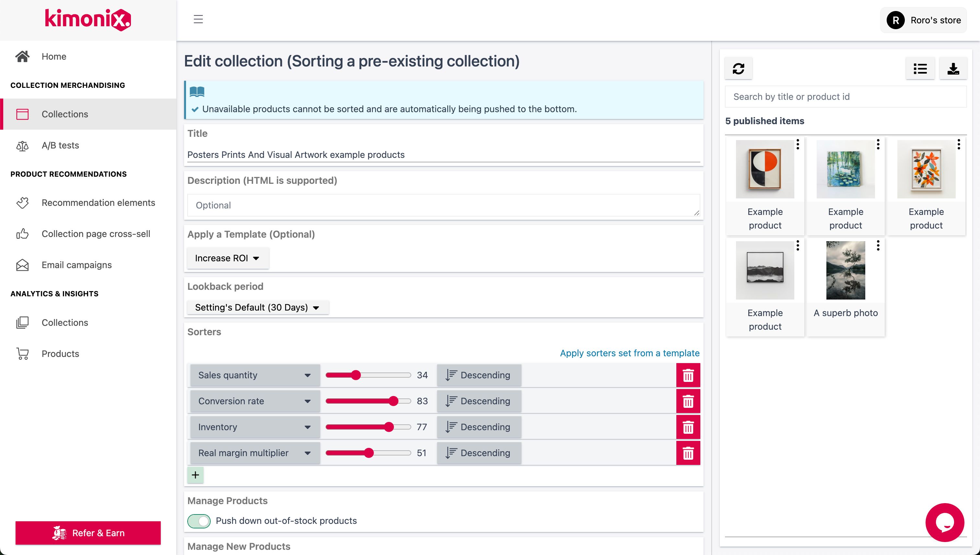Open the Sales quantity sorter dropdown
The image size is (980, 555).
254,375
